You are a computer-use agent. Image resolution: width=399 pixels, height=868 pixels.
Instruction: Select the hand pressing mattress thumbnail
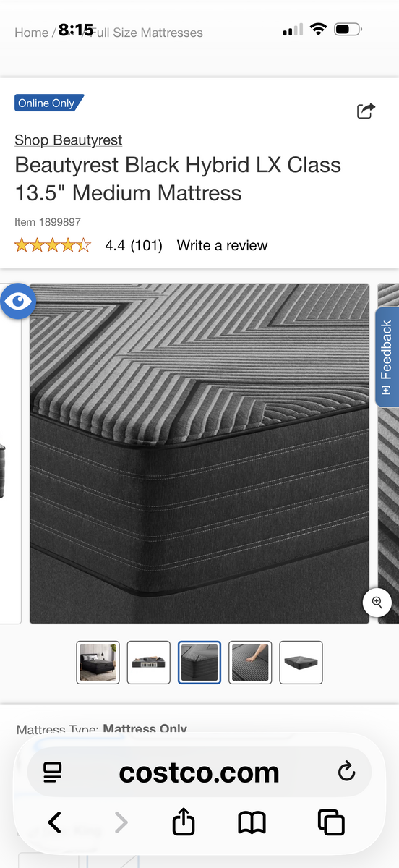point(250,662)
